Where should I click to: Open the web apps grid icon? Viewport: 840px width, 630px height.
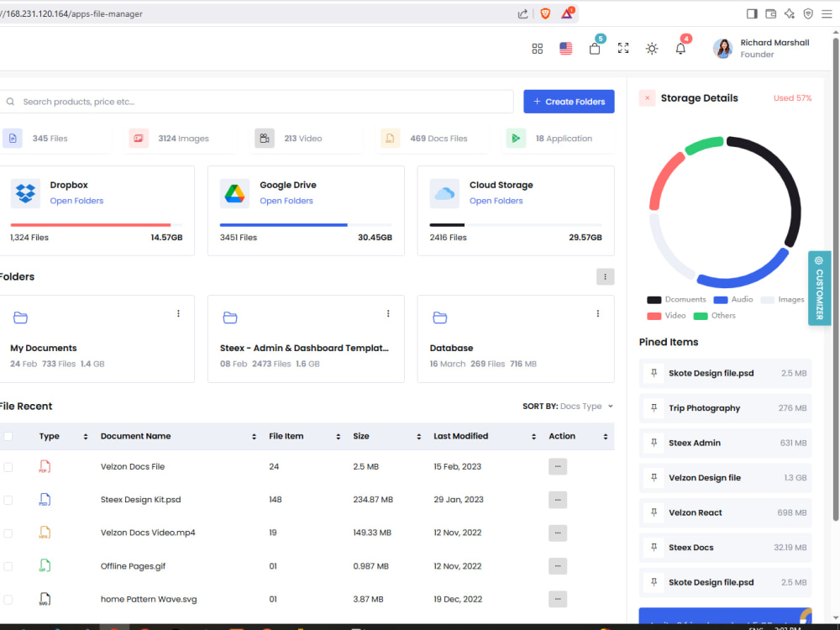tap(538, 49)
